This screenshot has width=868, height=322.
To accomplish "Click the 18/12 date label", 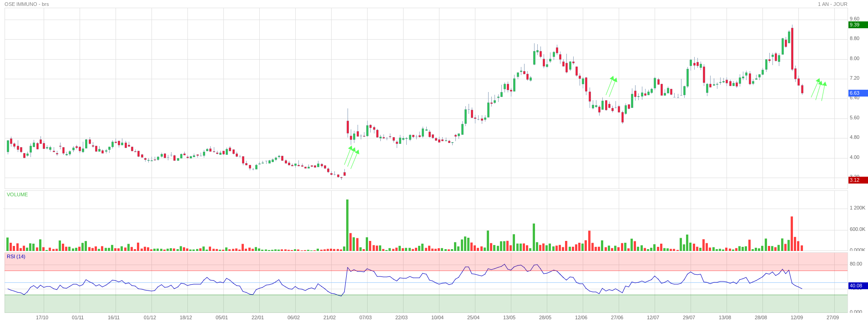I will [186, 318].
